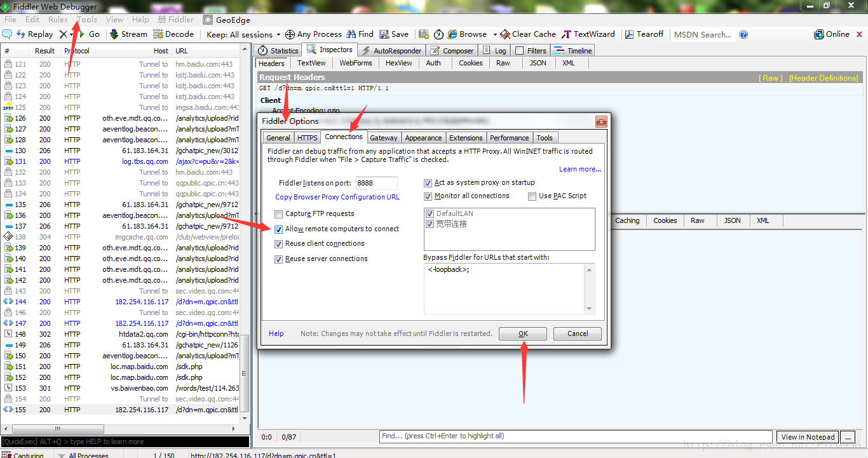Toggle the 宽带连接 connection checkbox
This screenshot has width=868, height=458.
430,224
